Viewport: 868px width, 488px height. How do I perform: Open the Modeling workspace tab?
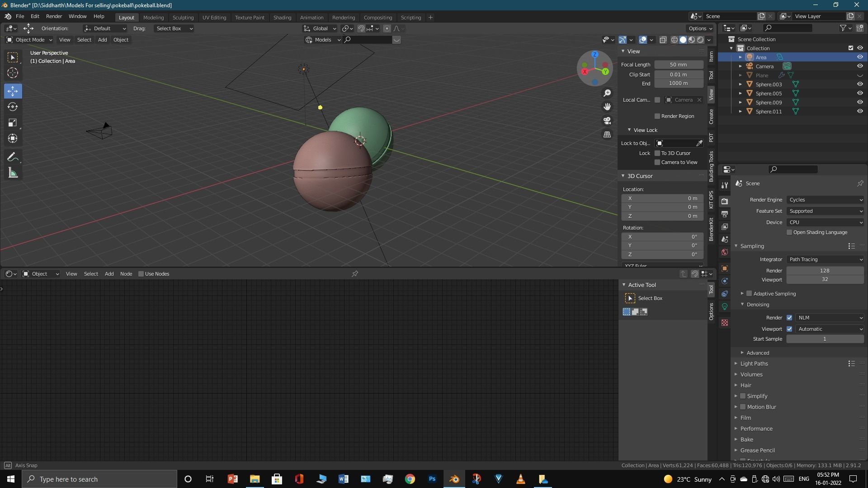click(x=153, y=18)
